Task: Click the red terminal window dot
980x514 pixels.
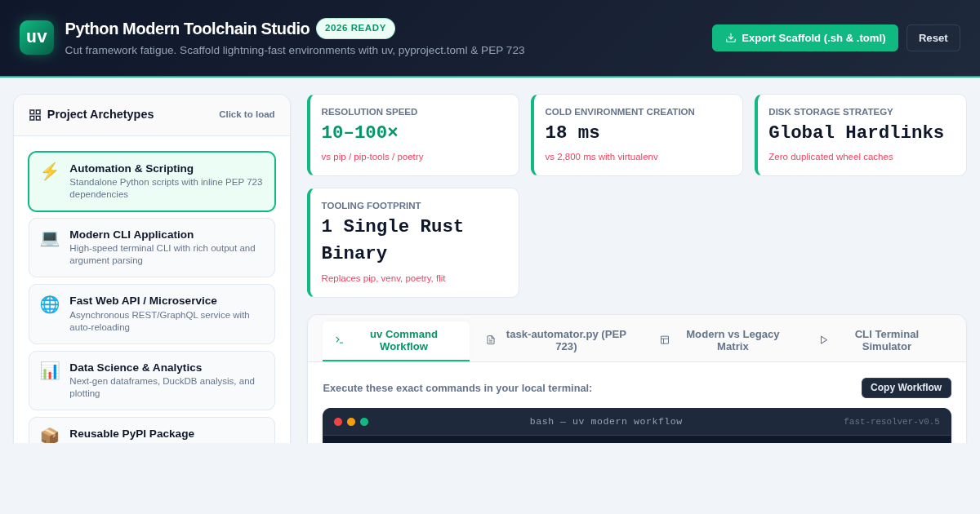Action: pos(338,422)
